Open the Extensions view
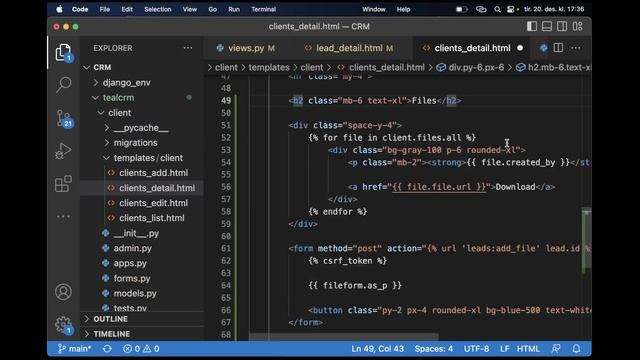640x360 pixels. point(63,184)
